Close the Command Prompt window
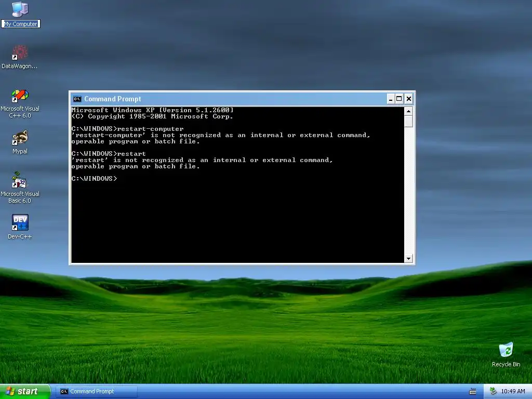Image resolution: width=532 pixels, height=399 pixels. tap(409, 99)
